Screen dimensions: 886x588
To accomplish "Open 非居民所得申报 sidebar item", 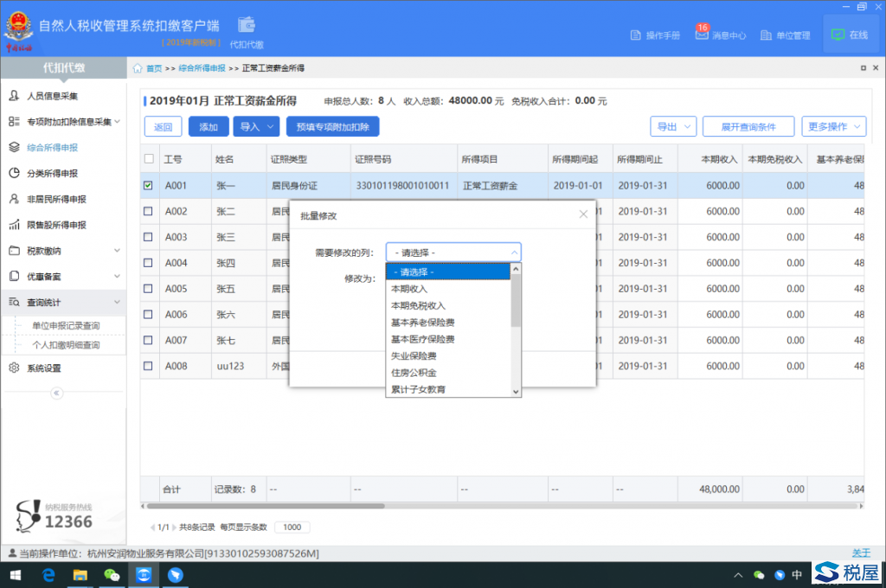I will 56,199.
